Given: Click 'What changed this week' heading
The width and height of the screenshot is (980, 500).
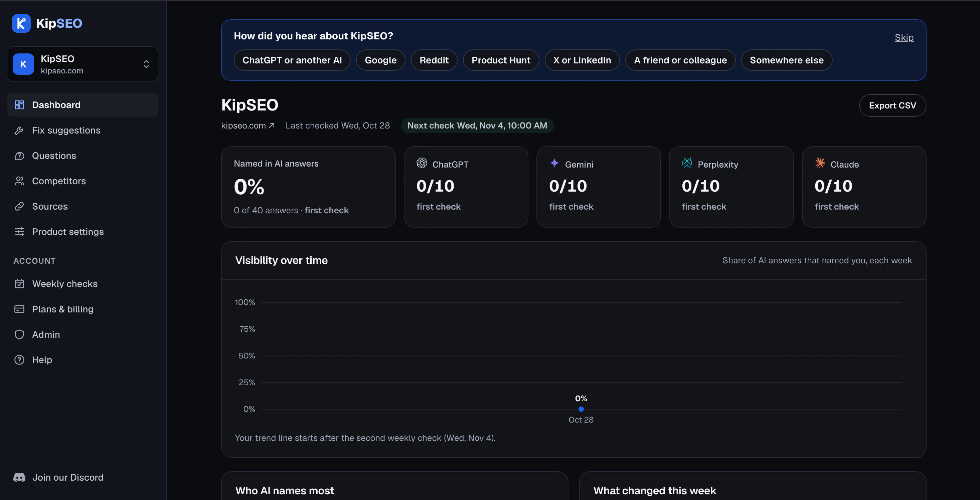Looking at the screenshot, I should coord(654,491).
